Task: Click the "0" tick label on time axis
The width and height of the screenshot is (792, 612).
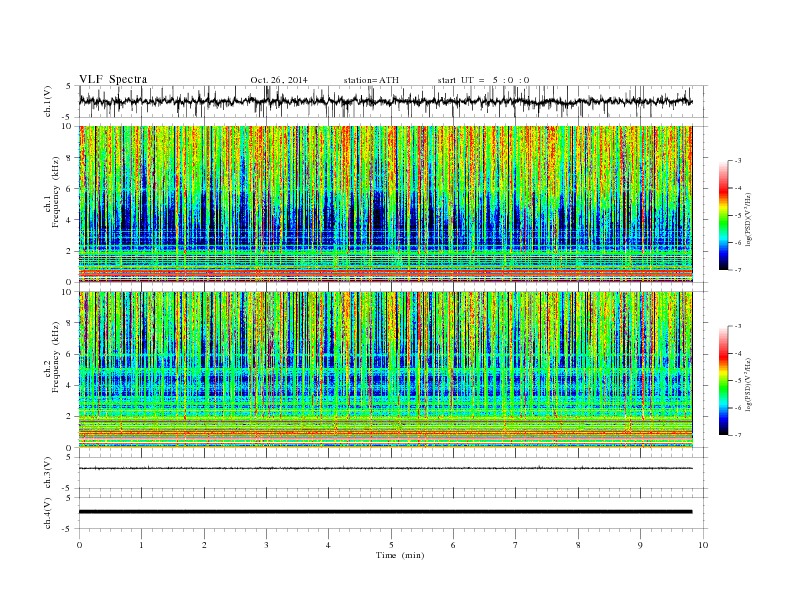Action: coord(79,545)
